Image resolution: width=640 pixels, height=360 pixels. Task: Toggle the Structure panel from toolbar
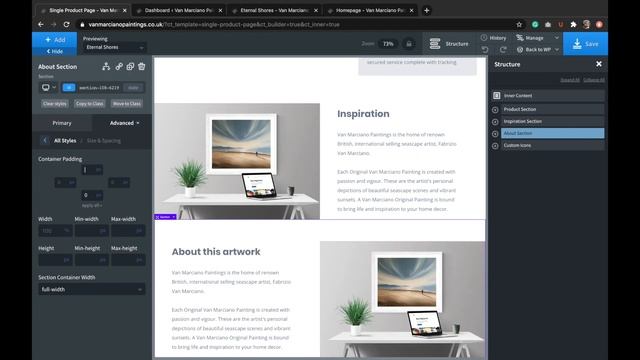[449, 44]
